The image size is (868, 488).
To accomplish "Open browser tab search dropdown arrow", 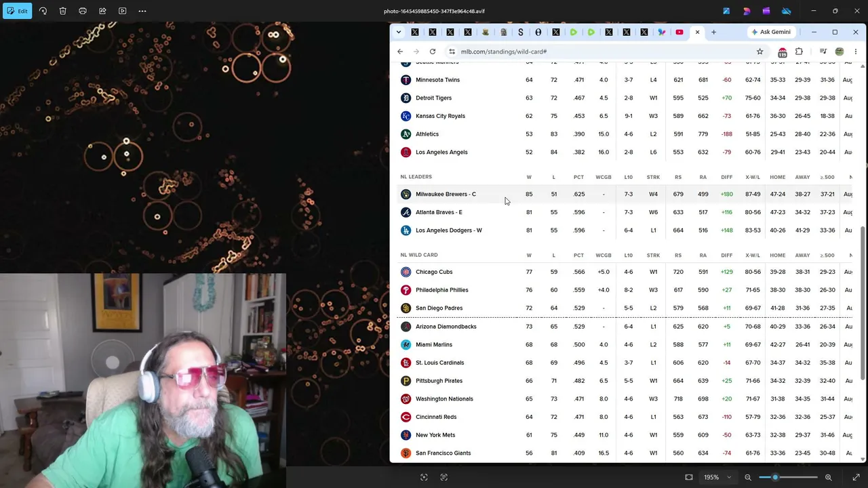I will (x=398, y=32).
